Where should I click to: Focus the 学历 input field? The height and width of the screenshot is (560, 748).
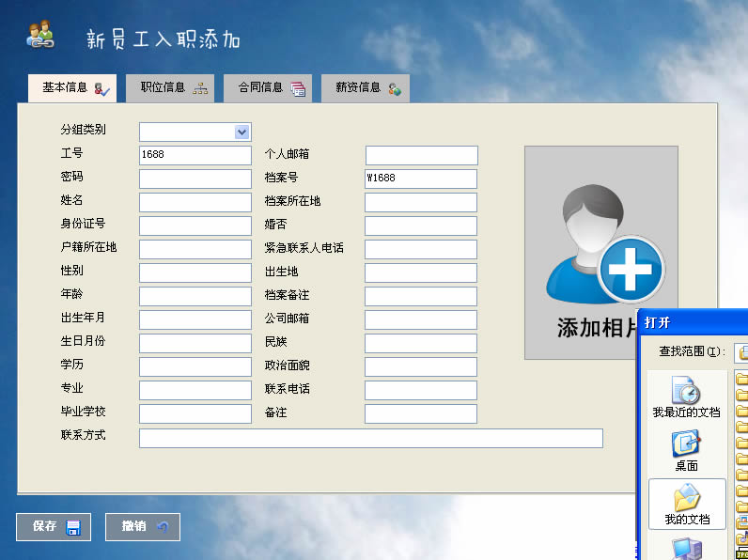point(195,366)
